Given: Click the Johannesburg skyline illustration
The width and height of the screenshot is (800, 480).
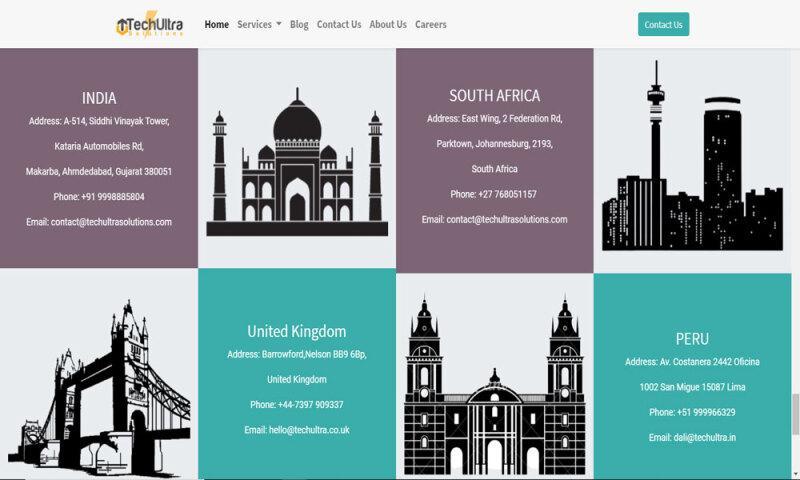Looking at the screenshot, I should (x=692, y=156).
